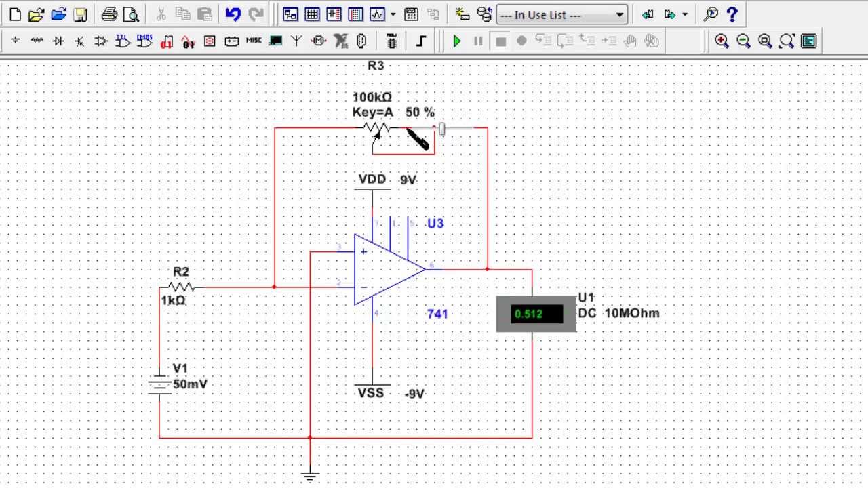Select the U1 voltmeter display

[x=537, y=314]
